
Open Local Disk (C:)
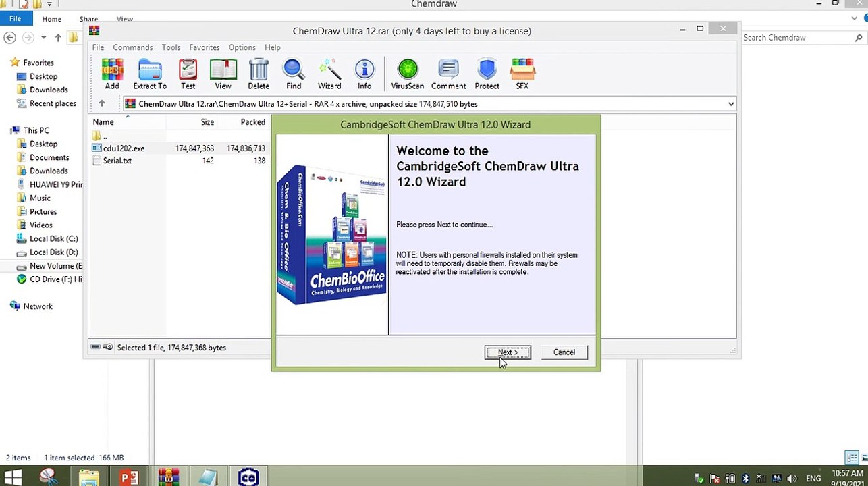(x=53, y=238)
